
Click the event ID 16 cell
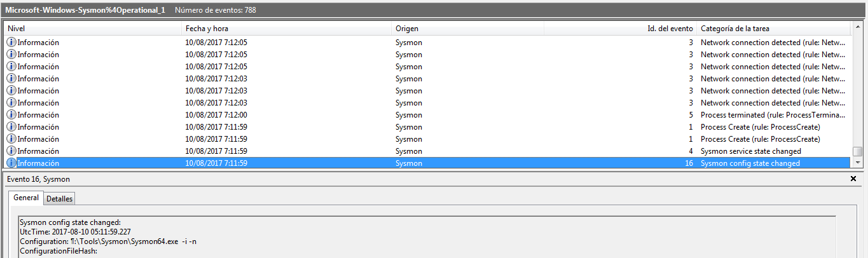(689, 163)
